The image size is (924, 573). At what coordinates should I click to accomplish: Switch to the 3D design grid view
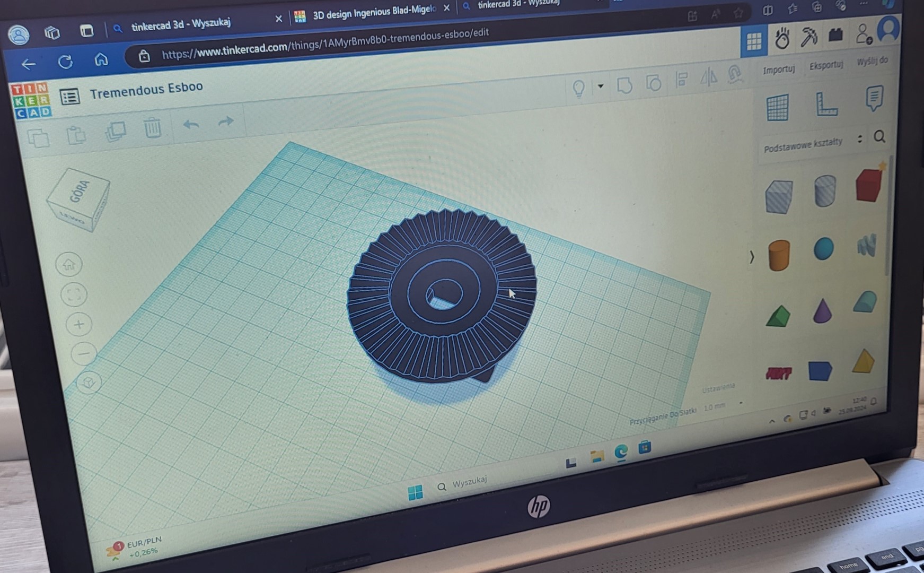754,41
